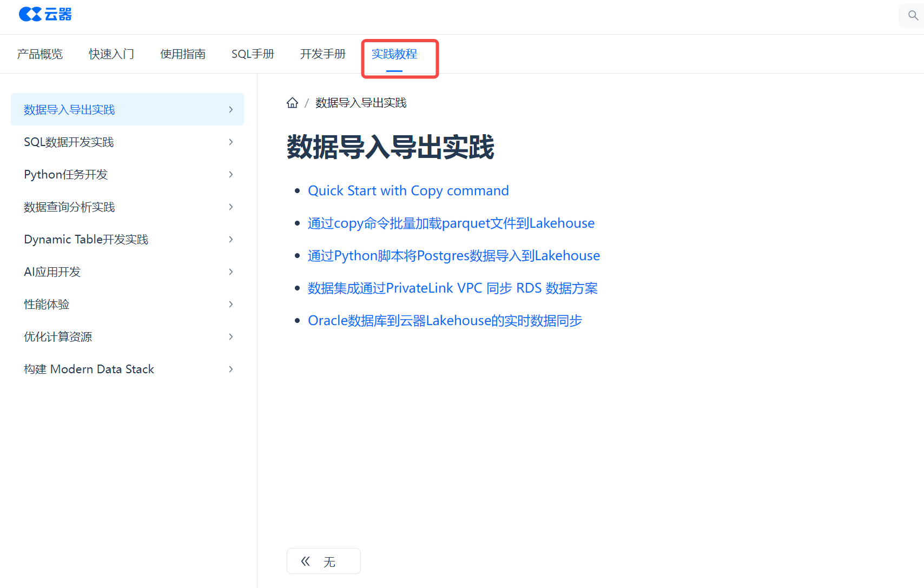Click the 数据导入导出实践 breadcrumb text
924x588 pixels.
tap(361, 103)
